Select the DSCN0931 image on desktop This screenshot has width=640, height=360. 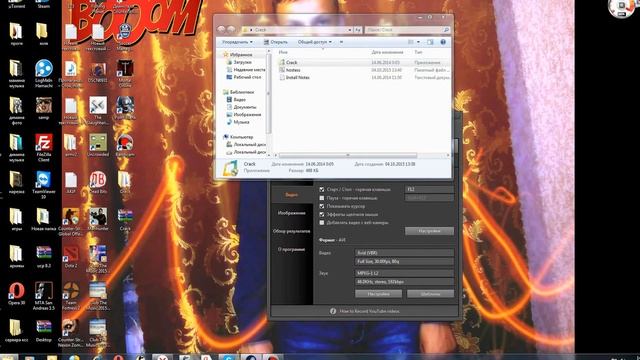pyautogui.click(x=98, y=72)
